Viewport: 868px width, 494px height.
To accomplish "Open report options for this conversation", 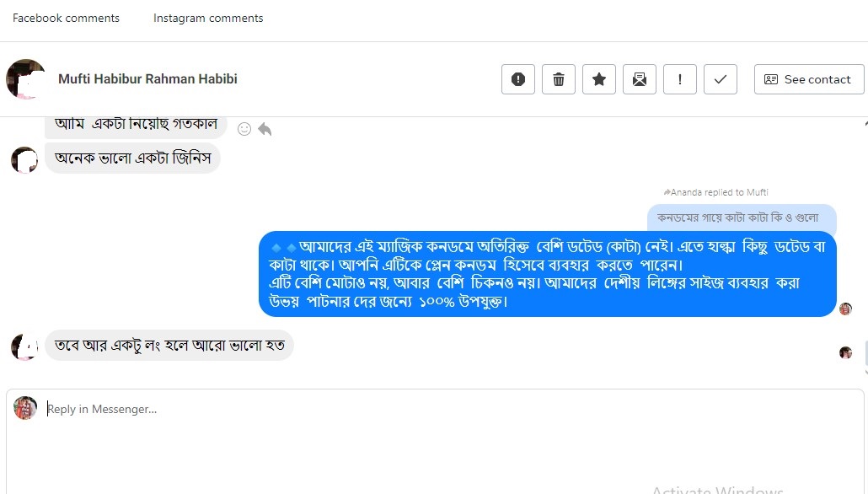I will [x=517, y=78].
